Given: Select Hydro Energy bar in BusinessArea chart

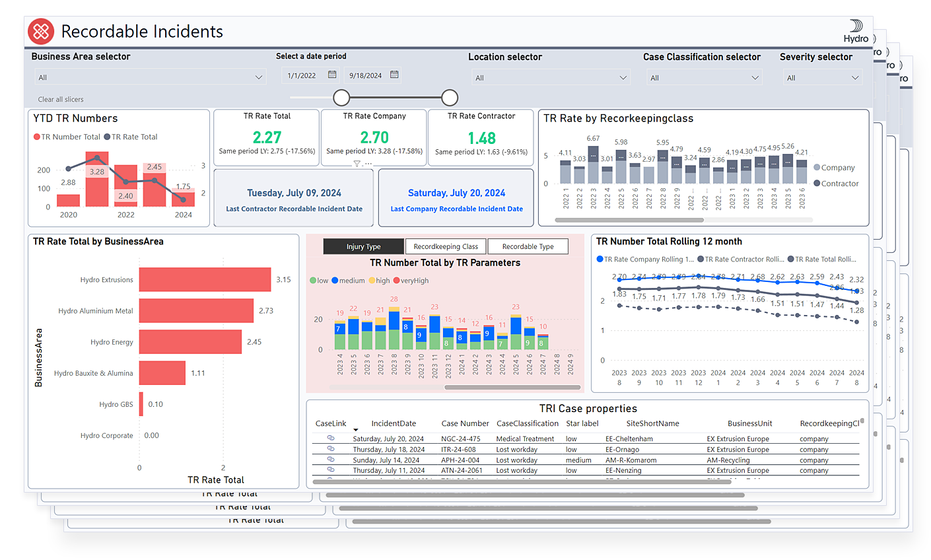Looking at the screenshot, I should (x=191, y=341).
